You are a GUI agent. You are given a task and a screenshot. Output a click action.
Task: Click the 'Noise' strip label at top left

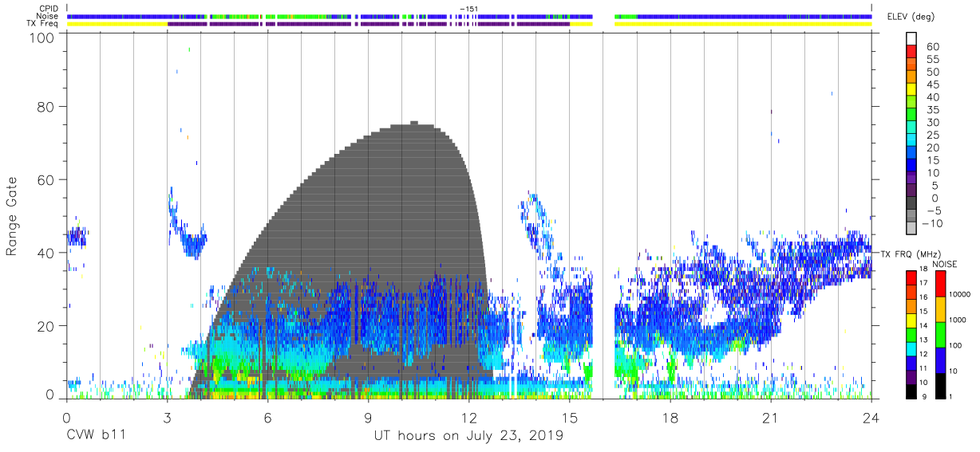tap(48, 16)
